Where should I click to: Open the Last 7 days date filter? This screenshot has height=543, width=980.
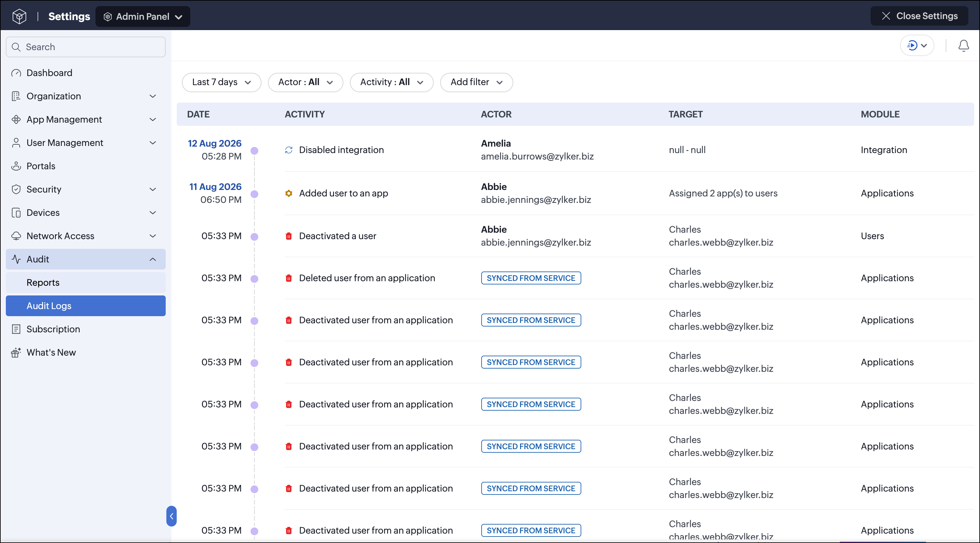[x=221, y=82]
